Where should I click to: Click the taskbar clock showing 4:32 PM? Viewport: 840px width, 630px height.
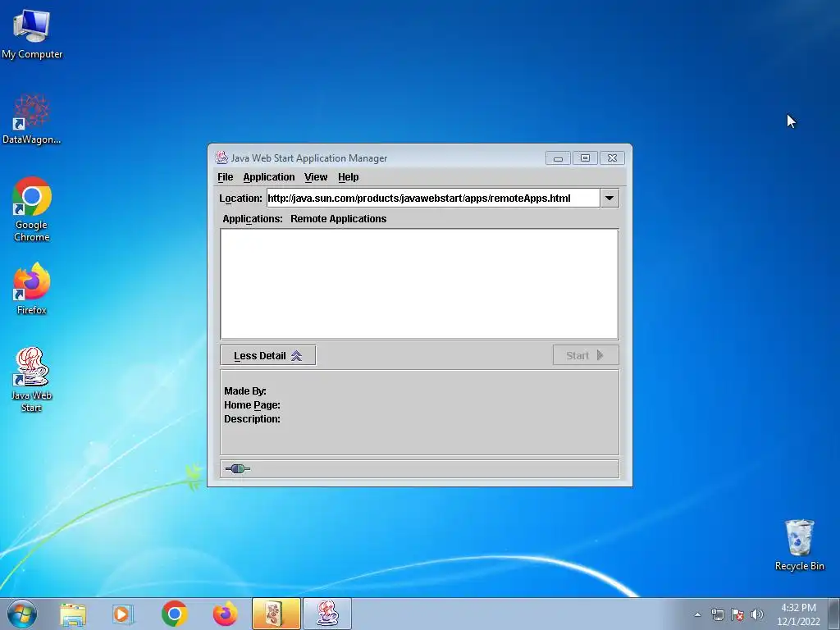click(798, 614)
